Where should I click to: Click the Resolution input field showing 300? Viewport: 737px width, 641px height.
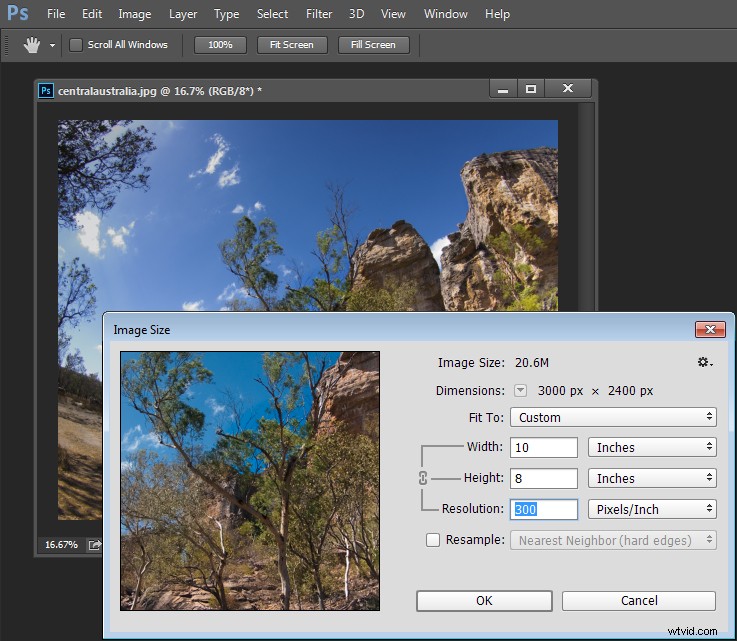(x=544, y=509)
